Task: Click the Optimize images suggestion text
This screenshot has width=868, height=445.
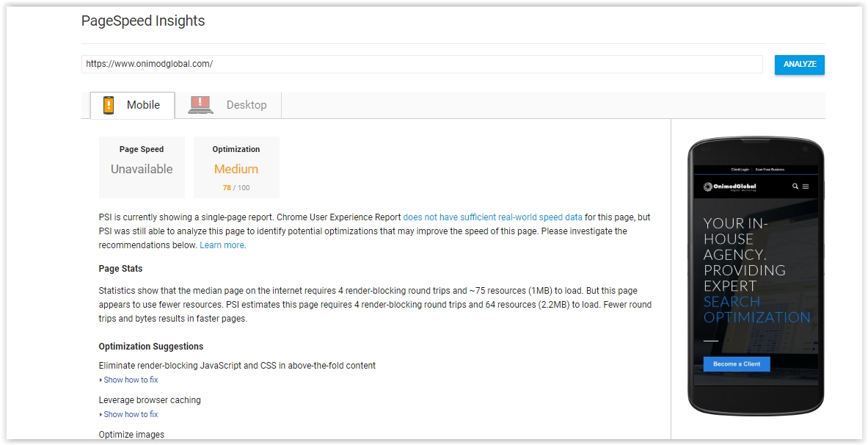Action: coord(131,435)
